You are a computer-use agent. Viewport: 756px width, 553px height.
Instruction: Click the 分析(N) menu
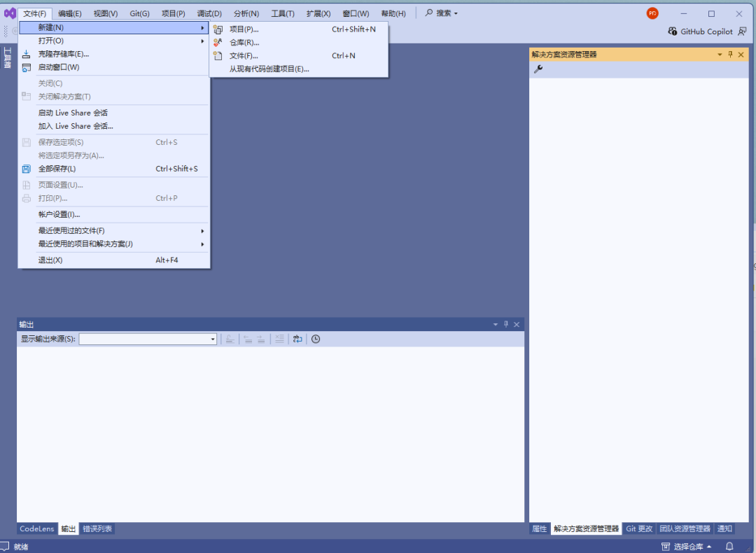pos(246,13)
